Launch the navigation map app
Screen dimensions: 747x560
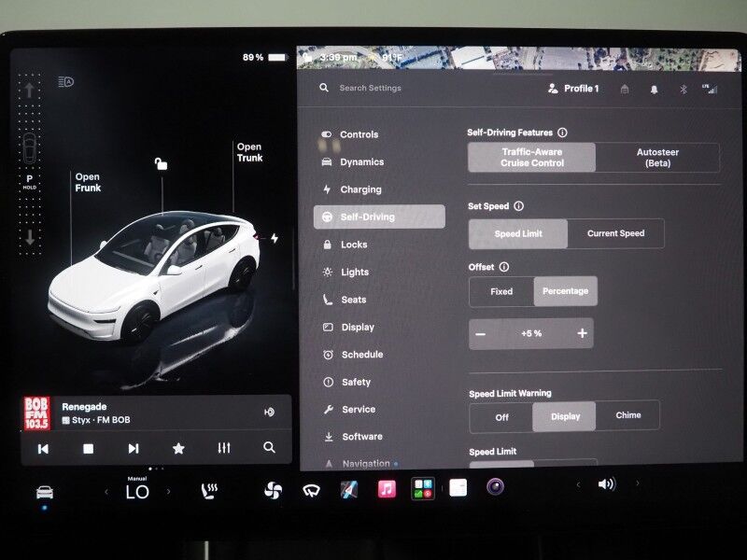[x=349, y=489]
